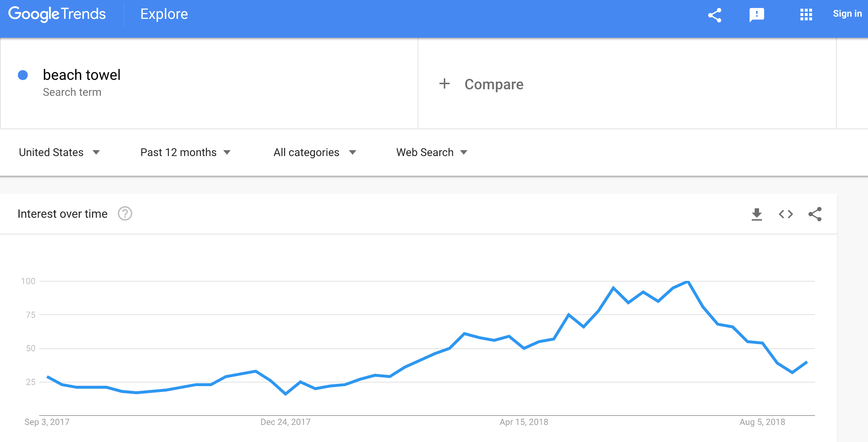
Task: Click the plus icon beside Compare
Action: pos(444,84)
